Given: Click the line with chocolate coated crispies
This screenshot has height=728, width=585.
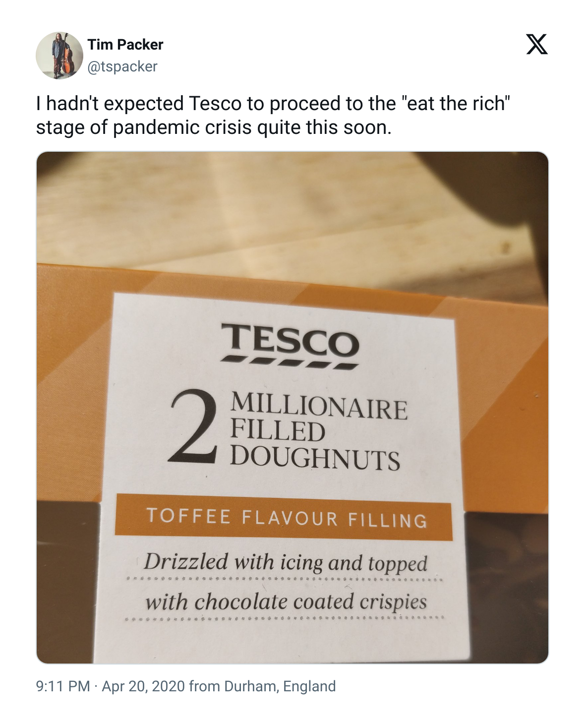Looking at the screenshot, I should click(x=286, y=602).
